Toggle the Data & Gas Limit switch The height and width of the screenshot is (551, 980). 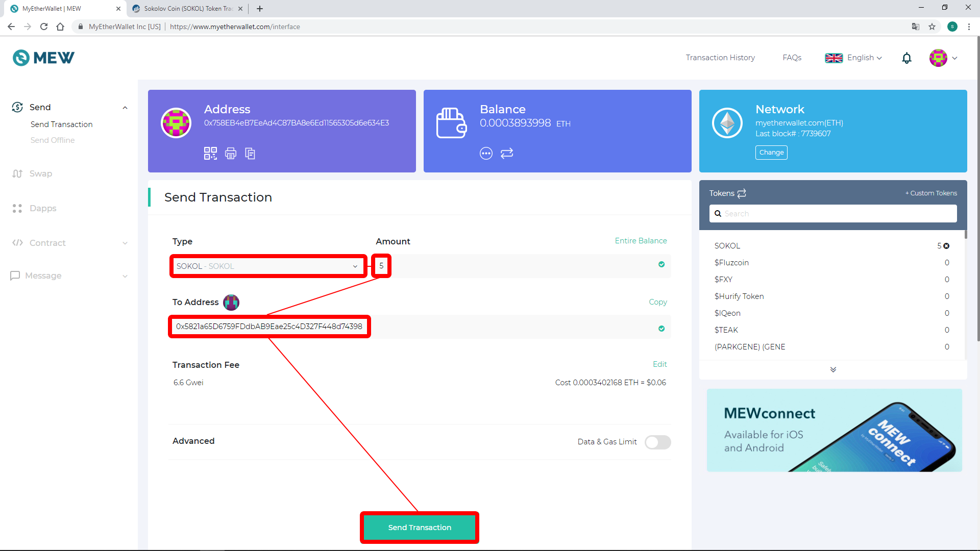pos(657,442)
